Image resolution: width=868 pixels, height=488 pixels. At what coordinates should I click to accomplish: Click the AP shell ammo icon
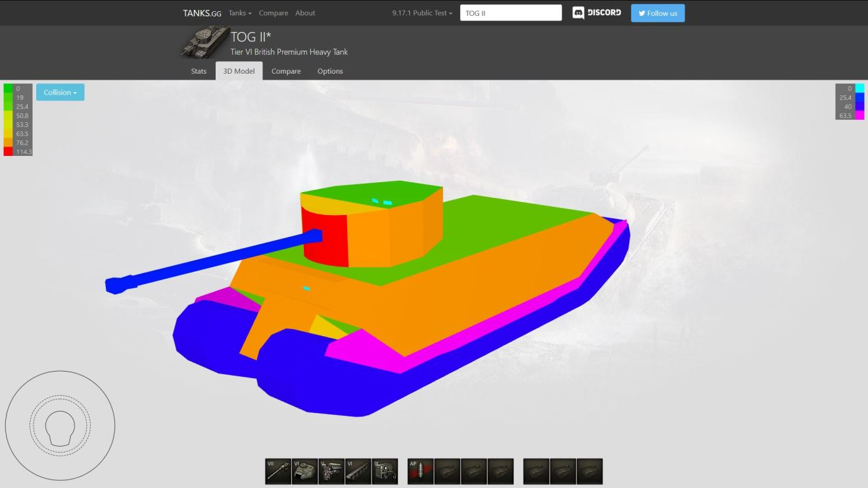pyautogui.click(x=420, y=472)
